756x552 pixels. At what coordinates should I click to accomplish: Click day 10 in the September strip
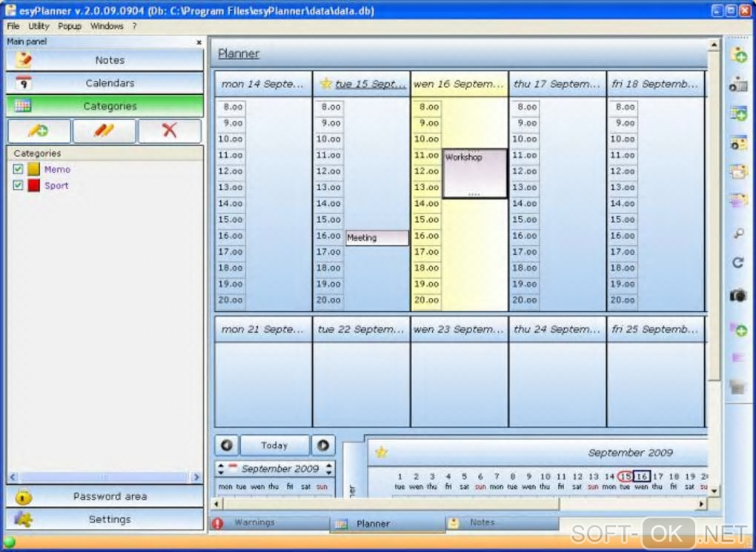click(x=545, y=476)
